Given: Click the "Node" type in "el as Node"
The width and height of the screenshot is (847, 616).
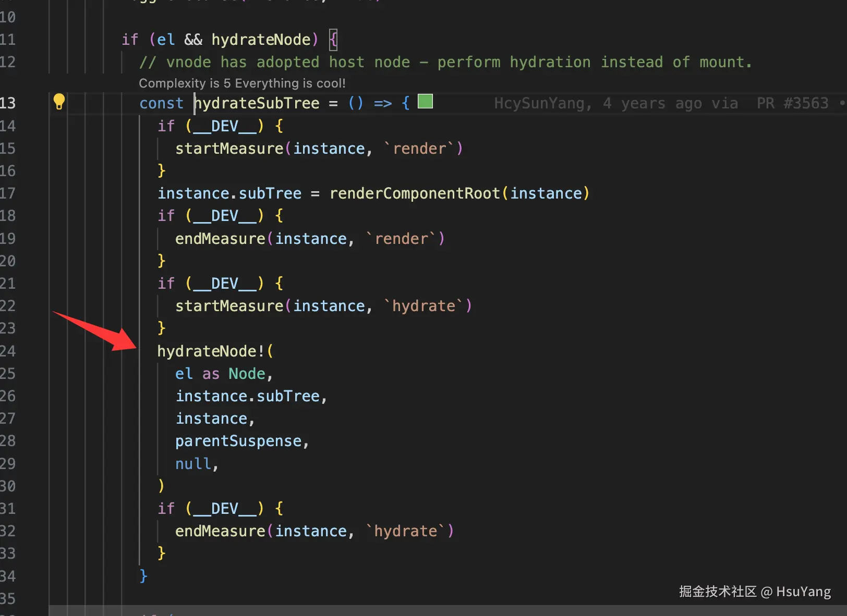Looking at the screenshot, I should (247, 374).
